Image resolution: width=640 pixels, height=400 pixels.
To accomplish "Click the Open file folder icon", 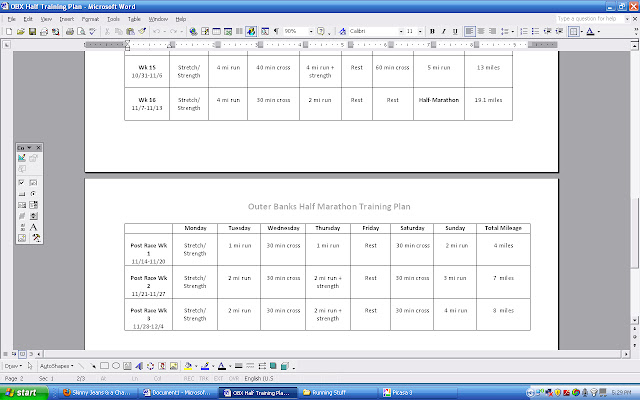I will pyautogui.click(x=21, y=31).
